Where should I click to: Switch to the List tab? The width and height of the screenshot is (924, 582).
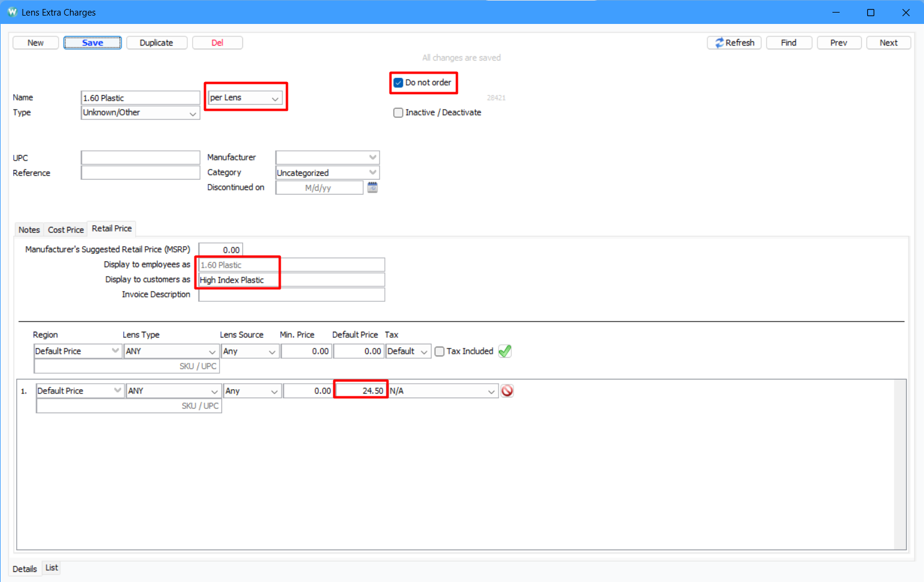52,568
